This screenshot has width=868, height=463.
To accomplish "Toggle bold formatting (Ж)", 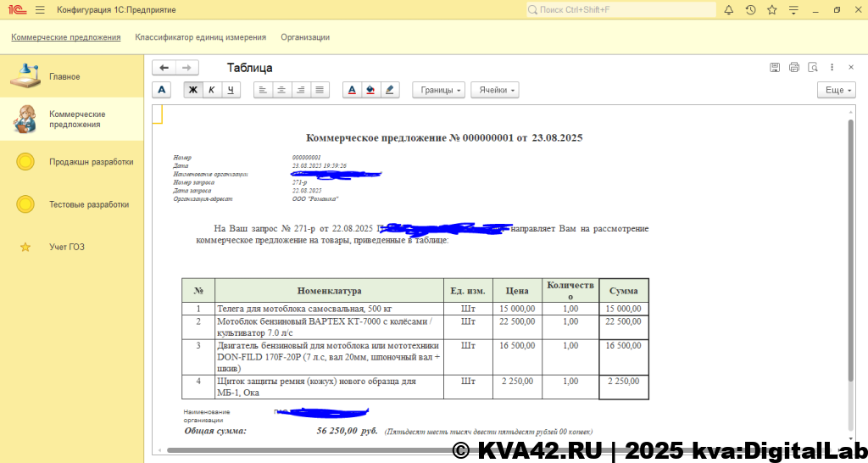I will (x=193, y=90).
